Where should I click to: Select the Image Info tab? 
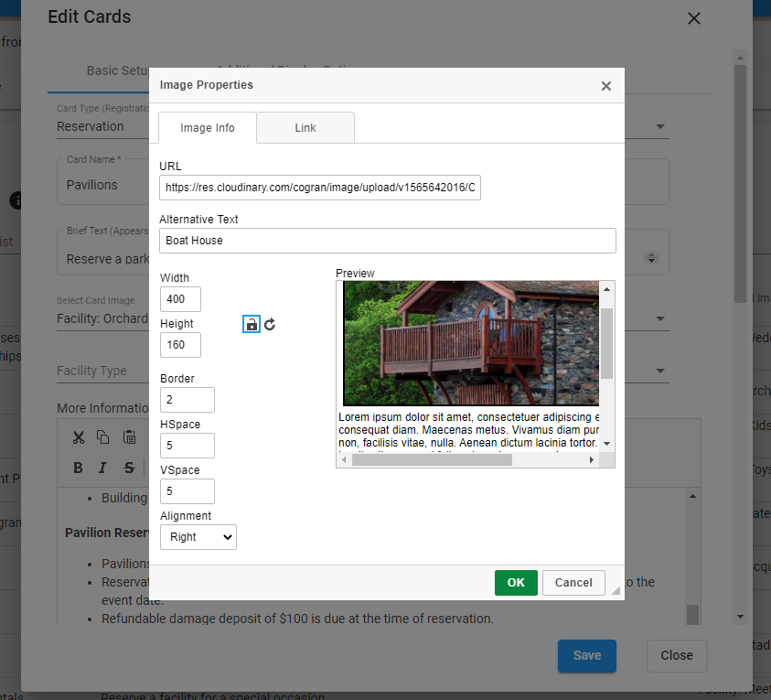pos(208,128)
